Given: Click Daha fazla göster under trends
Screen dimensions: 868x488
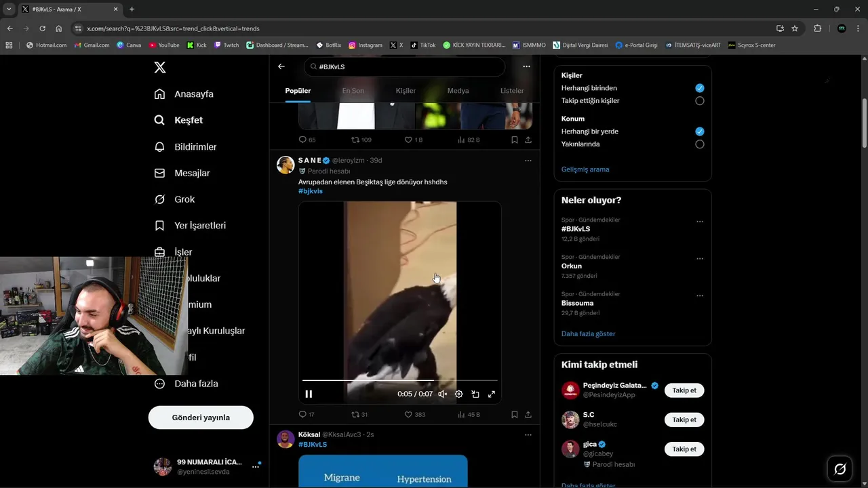Looking at the screenshot, I should pyautogui.click(x=588, y=333).
